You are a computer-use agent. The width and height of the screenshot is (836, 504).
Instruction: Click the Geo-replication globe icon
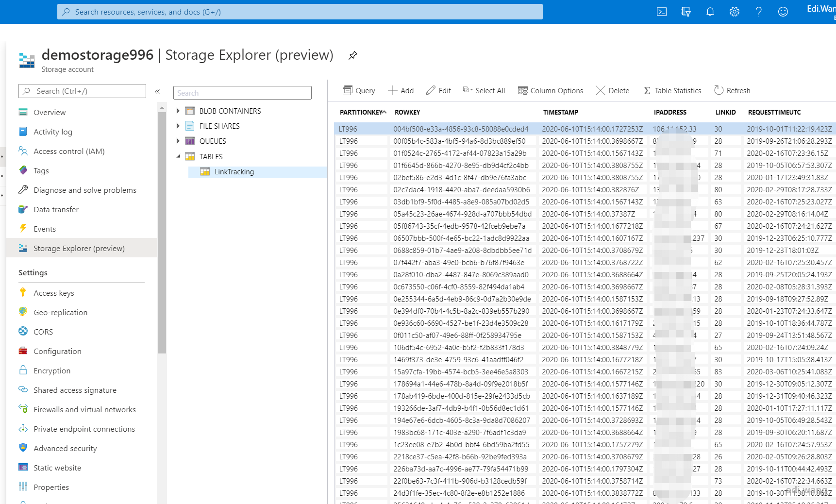23,312
